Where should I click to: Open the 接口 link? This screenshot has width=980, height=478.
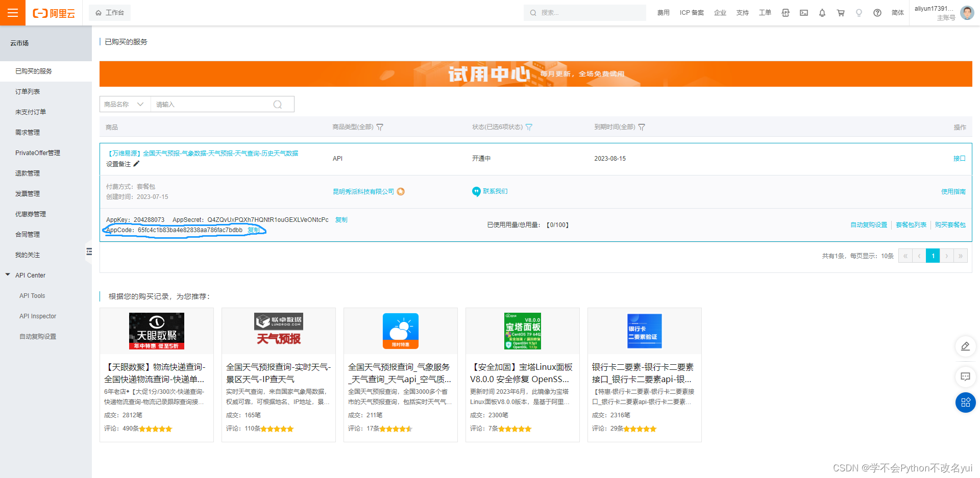click(960, 159)
